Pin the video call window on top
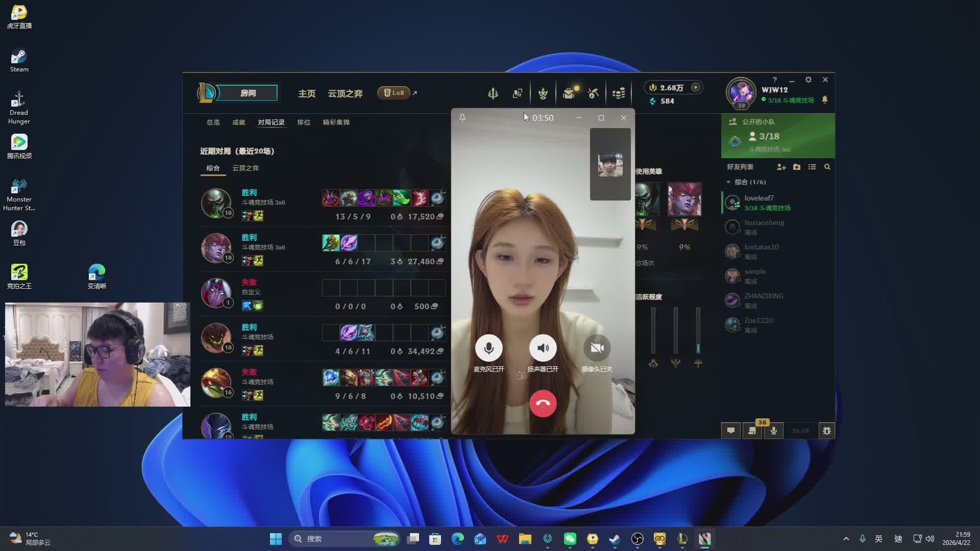The image size is (980, 551). pos(462,118)
